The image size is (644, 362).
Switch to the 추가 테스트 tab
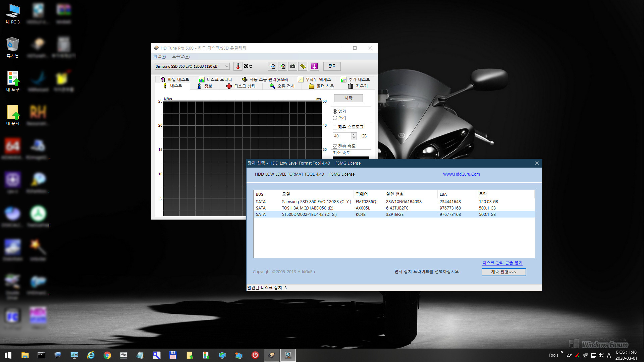tap(355, 79)
